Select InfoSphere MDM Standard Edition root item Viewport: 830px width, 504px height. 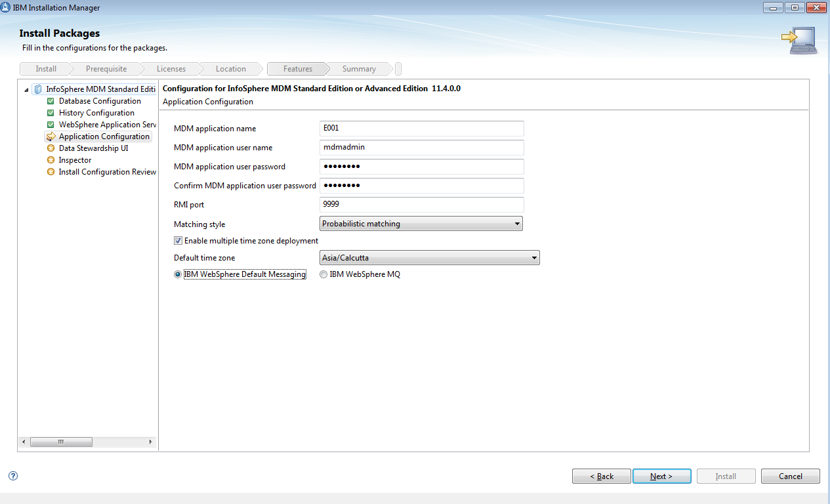(x=101, y=89)
